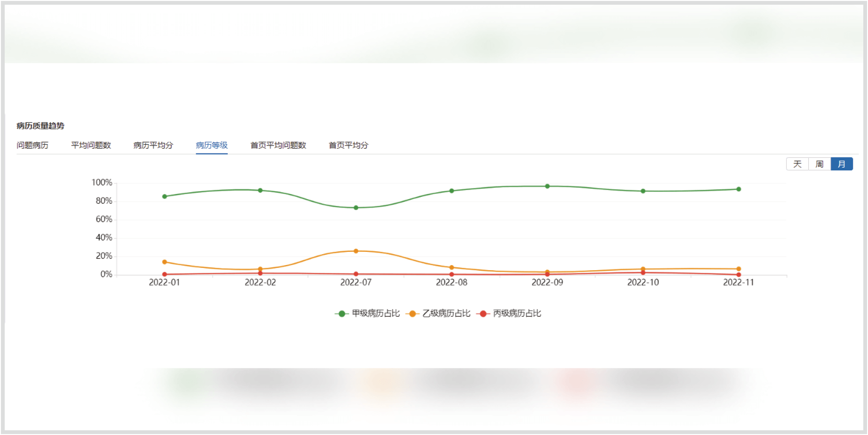868x435 pixels.
Task: Toggle 乙级病历占比 legend series
Action: pyautogui.click(x=438, y=314)
